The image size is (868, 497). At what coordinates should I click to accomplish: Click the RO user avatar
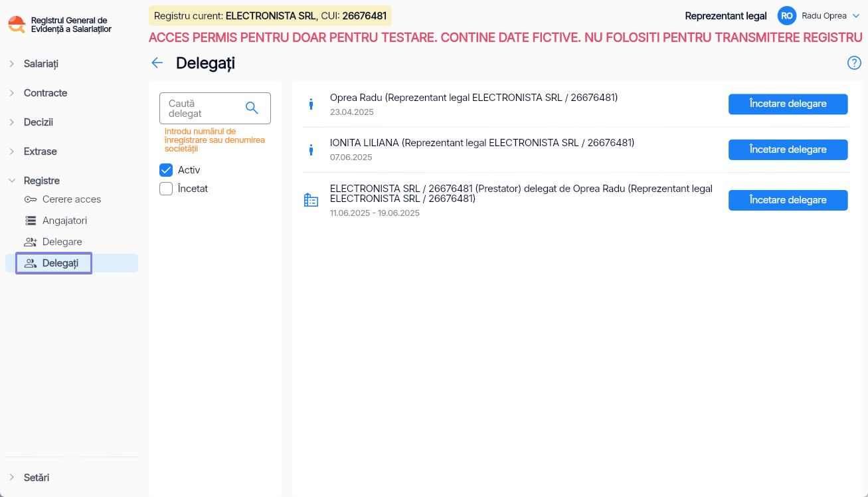click(787, 16)
